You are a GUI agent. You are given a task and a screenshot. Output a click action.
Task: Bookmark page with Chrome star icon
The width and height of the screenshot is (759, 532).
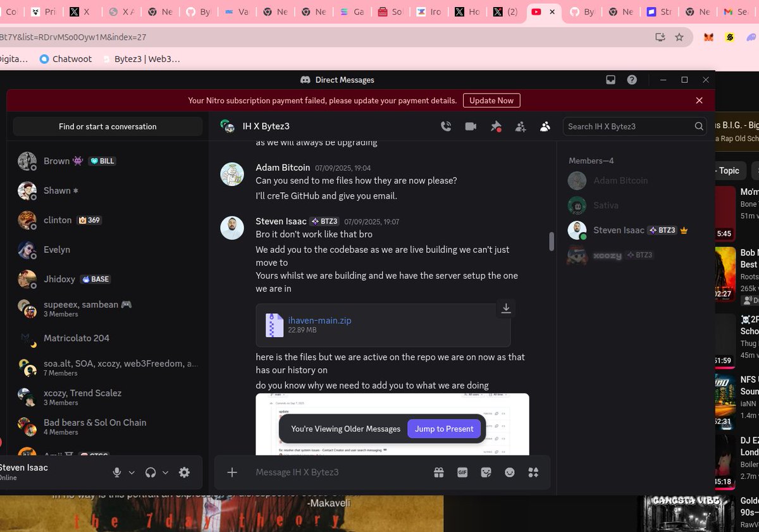coord(679,37)
